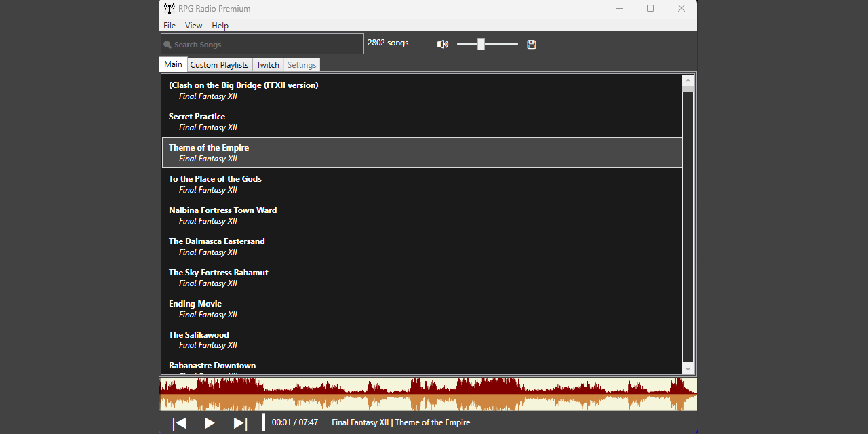Select the song Secret Practice
The height and width of the screenshot is (434, 868).
(339, 121)
